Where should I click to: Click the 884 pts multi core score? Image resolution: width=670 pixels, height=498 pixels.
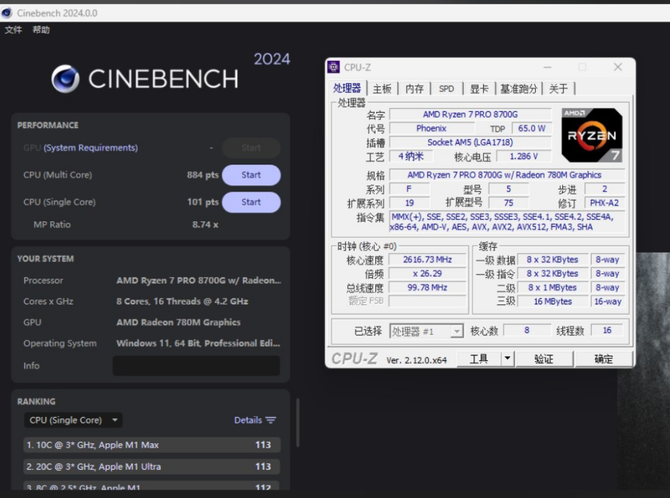[203, 175]
